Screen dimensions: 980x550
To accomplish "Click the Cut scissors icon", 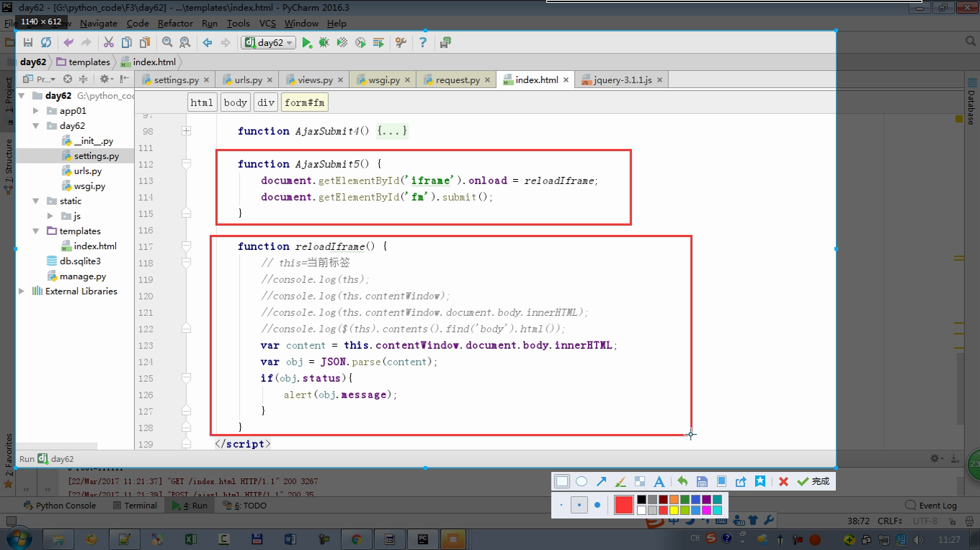I will (x=109, y=43).
